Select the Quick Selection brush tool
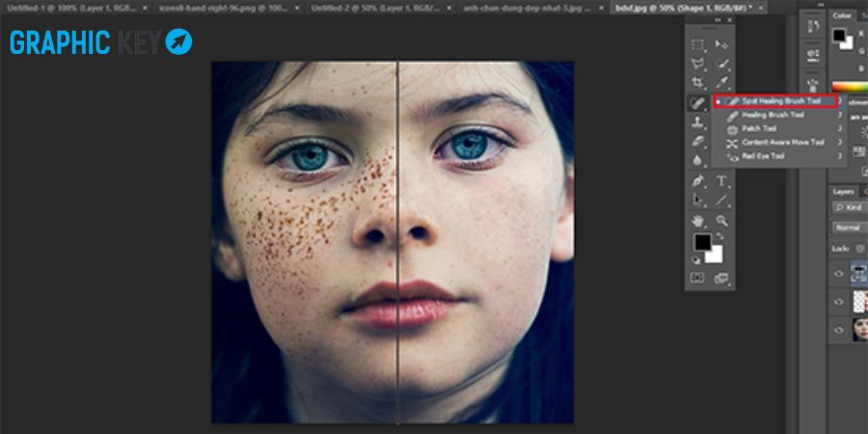868x434 pixels. (x=721, y=64)
